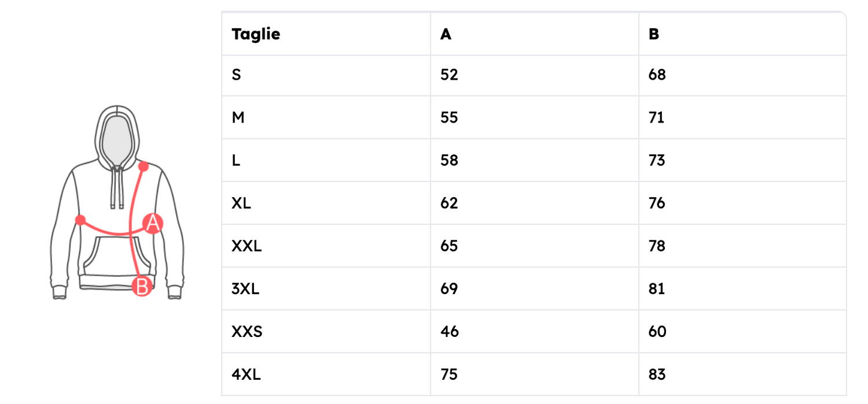Select the S size row
This screenshot has height=404, width=868.
[237, 75]
